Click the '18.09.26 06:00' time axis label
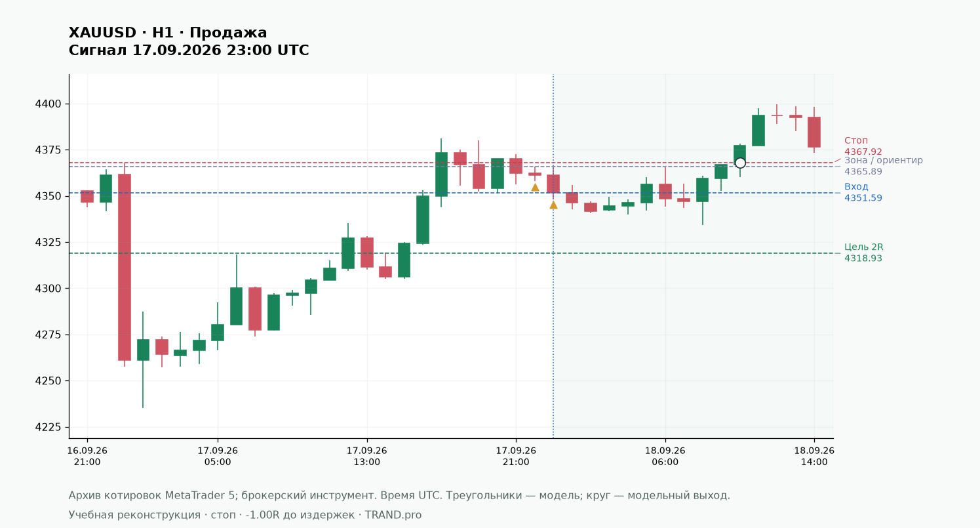This screenshot has height=528, width=980. [x=665, y=457]
